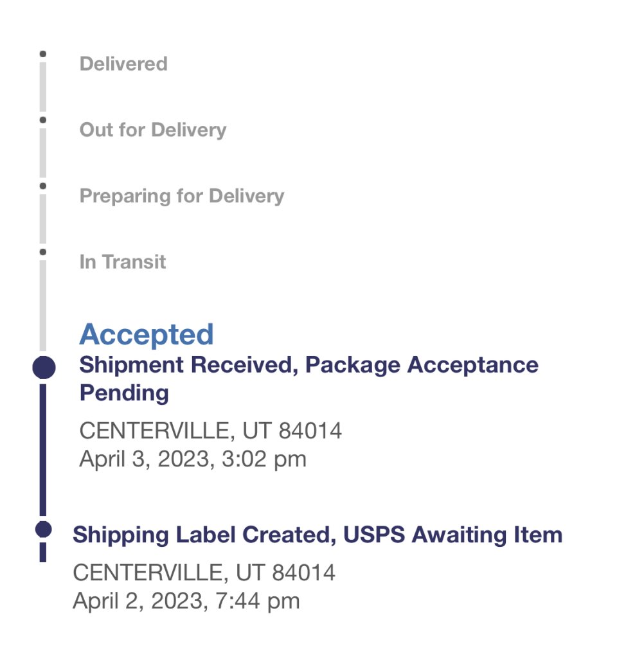
Task: Click dark blue progress bar below Accepted circle
Action: 43,450
